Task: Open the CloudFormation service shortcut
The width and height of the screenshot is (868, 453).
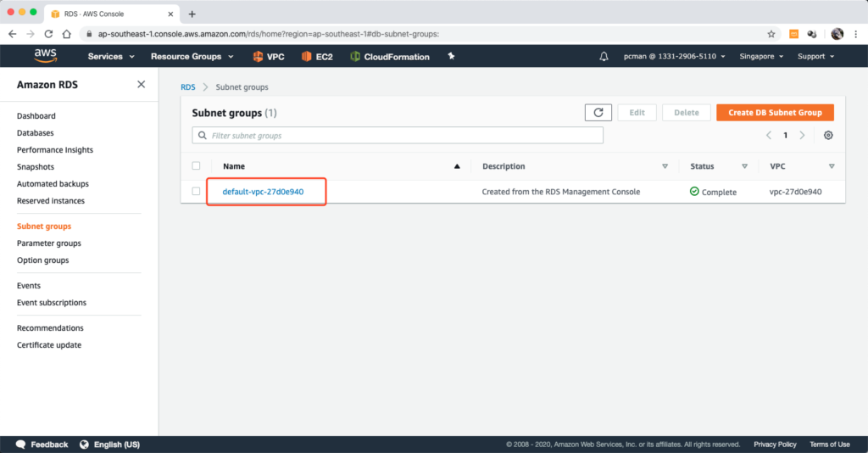Action: [390, 57]
